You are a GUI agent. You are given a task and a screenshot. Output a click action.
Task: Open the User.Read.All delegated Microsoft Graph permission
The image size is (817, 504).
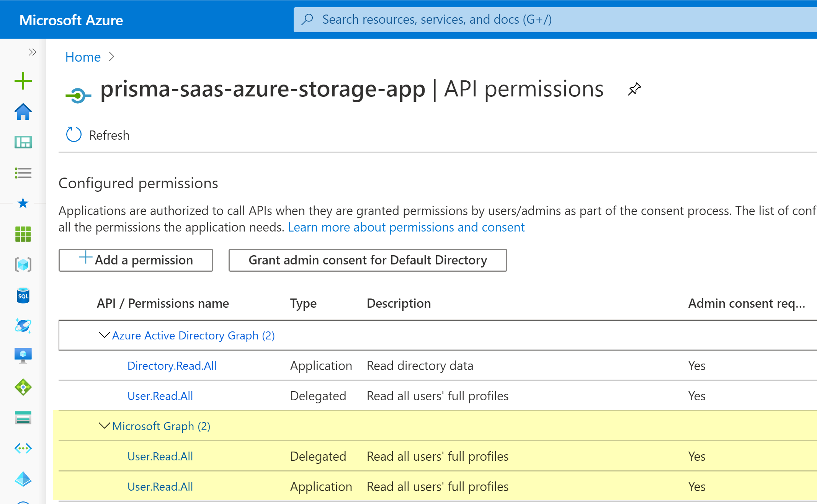pyautogui.click(x=160, y=456)
